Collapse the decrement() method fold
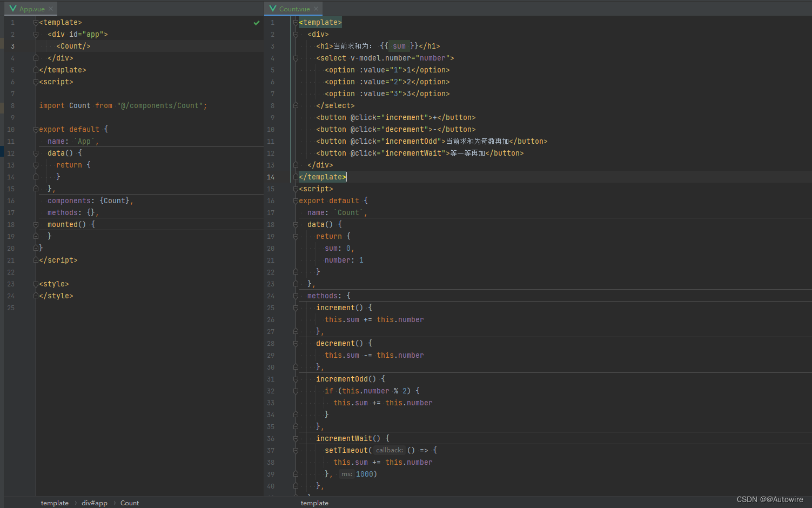 [x=296, y=343]
